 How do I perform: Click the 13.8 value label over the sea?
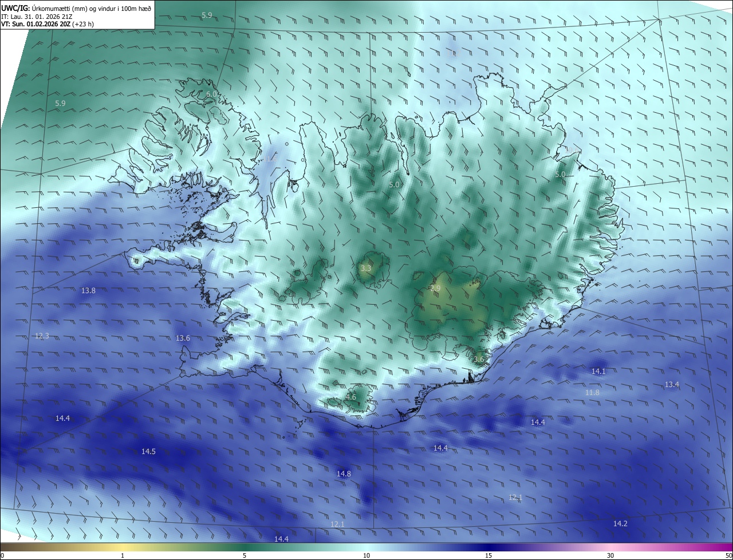coord(88,291)
